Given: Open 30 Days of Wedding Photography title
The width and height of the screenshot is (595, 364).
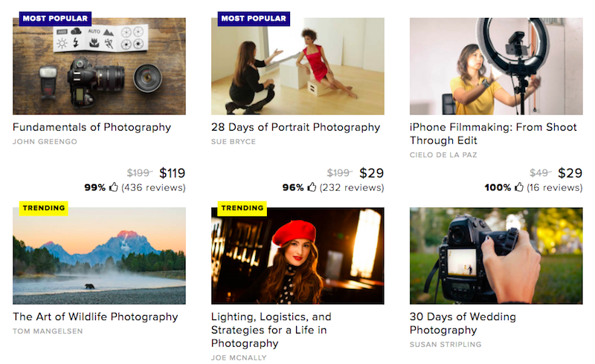Looking at the screenshot, I should point(463,323).
